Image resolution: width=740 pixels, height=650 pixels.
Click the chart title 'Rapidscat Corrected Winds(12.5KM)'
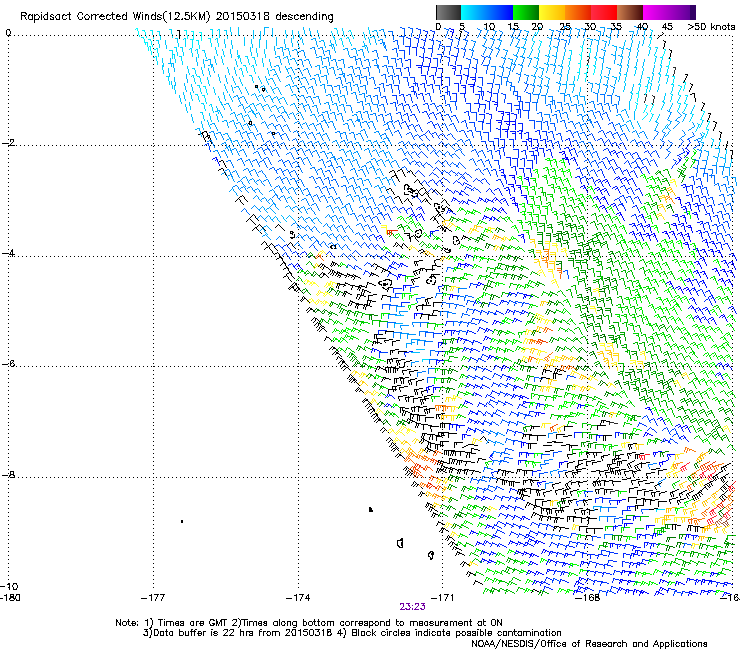[x=115, y=17]
